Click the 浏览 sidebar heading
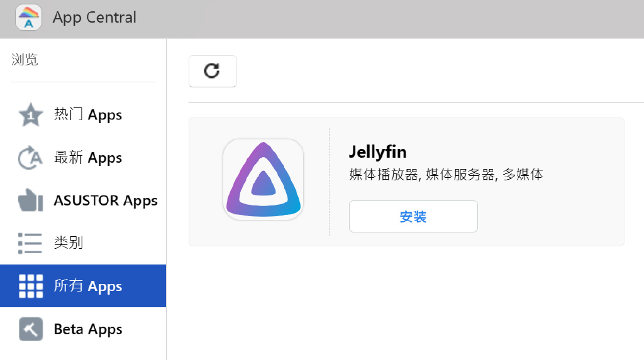This screenshot has height=360, width=644. tap(25, 60)
